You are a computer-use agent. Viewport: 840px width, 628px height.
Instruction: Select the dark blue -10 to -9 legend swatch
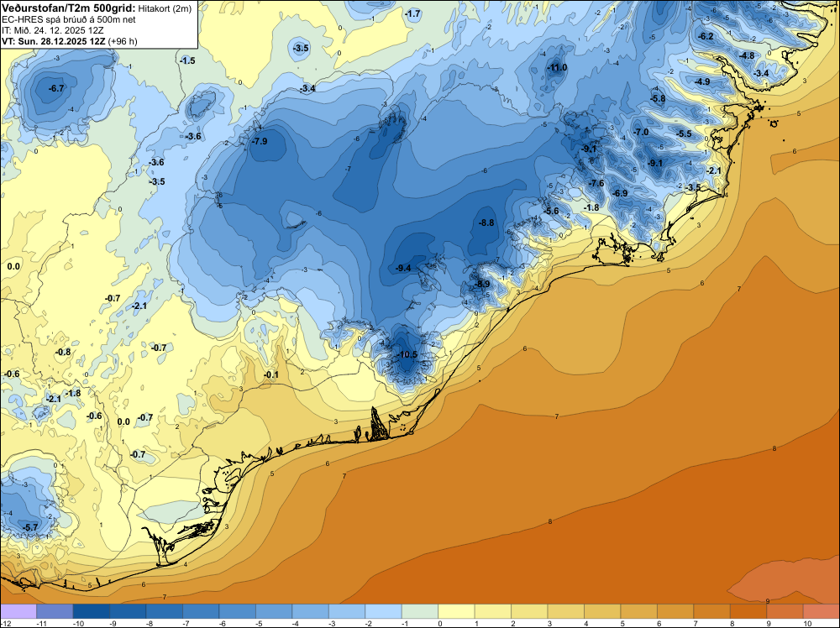coord(91,611)
